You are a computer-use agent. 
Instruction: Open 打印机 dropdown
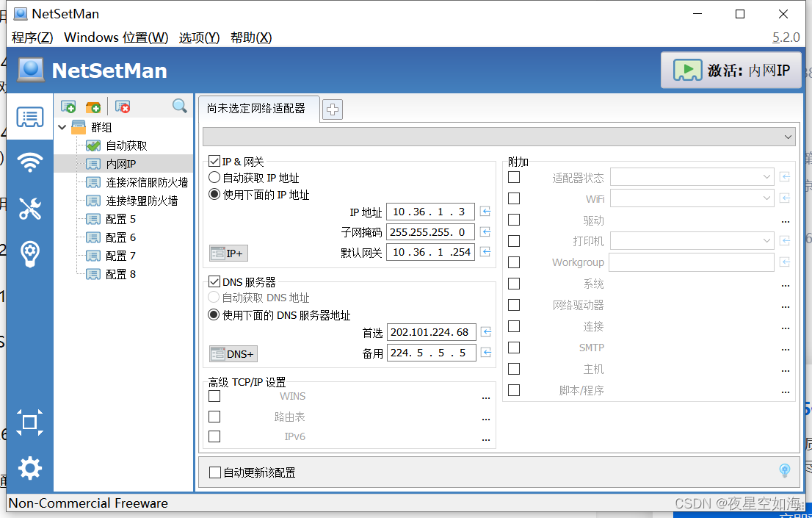tap(692, 240)
